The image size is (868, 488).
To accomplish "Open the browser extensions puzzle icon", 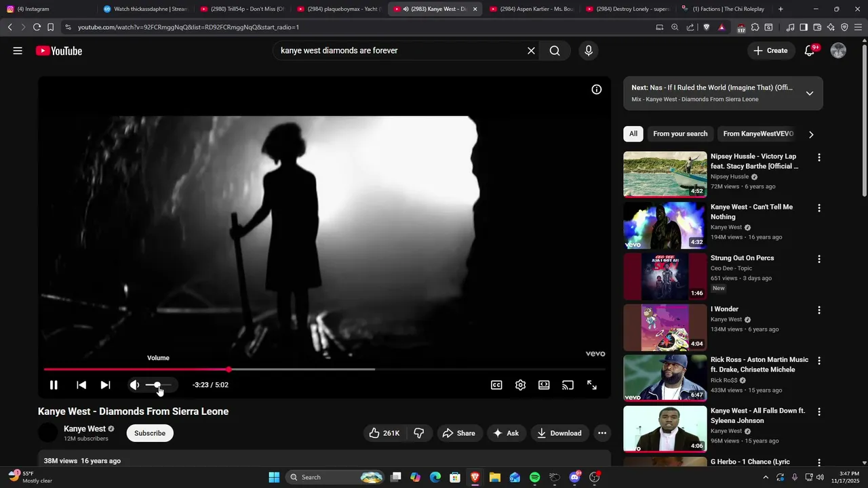I will pos(755,27).
